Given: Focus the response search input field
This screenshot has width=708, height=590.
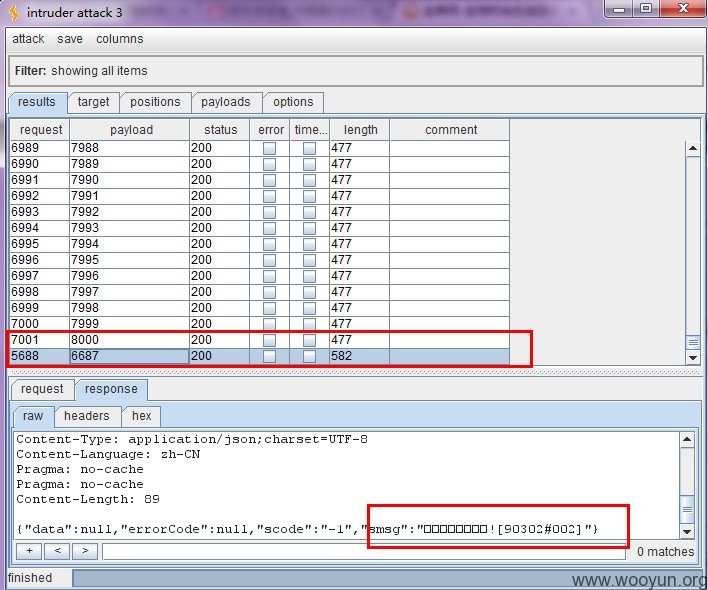Looking at the screenshot, I should point(363,551).
